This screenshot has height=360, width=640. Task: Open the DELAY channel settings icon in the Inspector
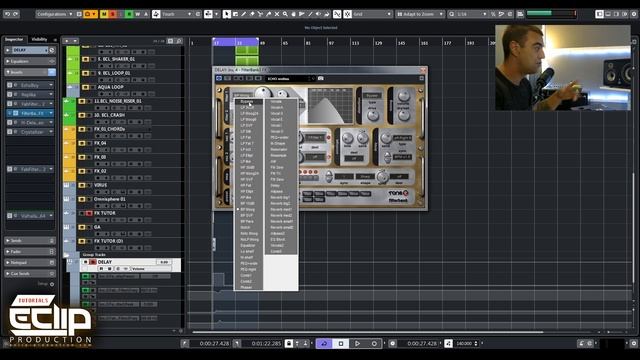click(x=52, y=50)
